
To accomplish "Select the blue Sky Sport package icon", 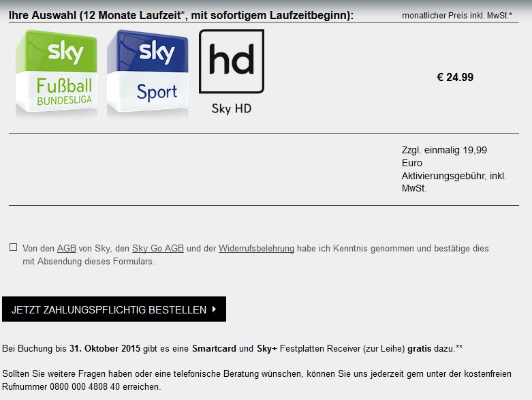I will coord(148,73).
